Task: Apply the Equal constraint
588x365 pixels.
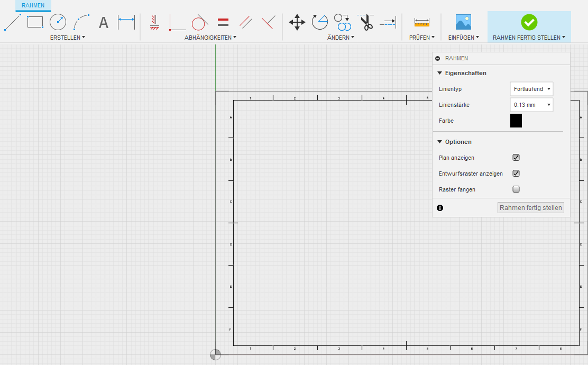Action: pos(223,22)
